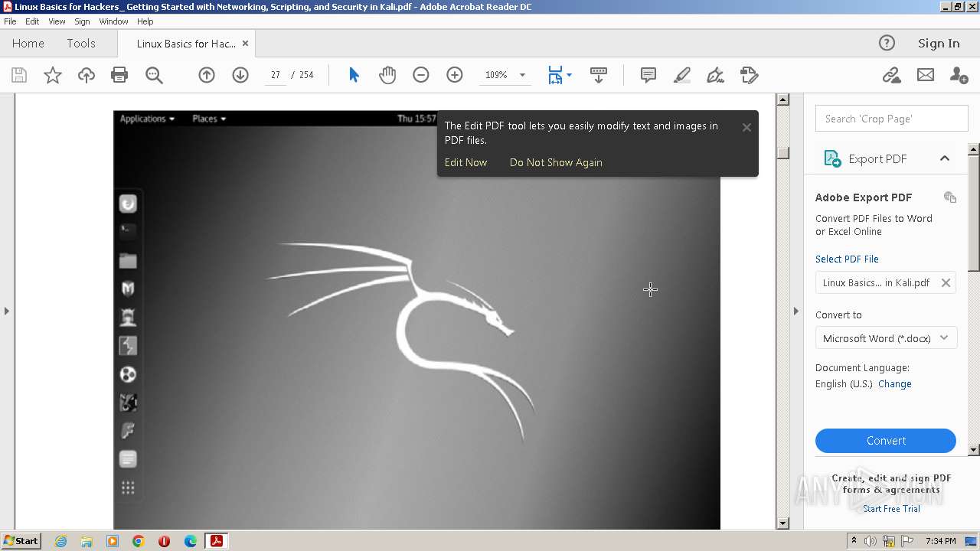Open the Convert to format dropdown
Viewport: 980px width, 551px height.
(x=886, y=338)
